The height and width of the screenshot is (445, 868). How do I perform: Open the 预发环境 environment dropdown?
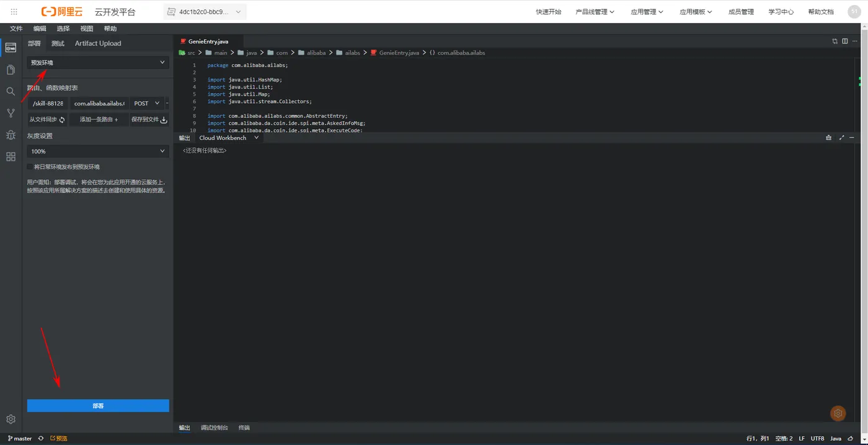[98, 63]
